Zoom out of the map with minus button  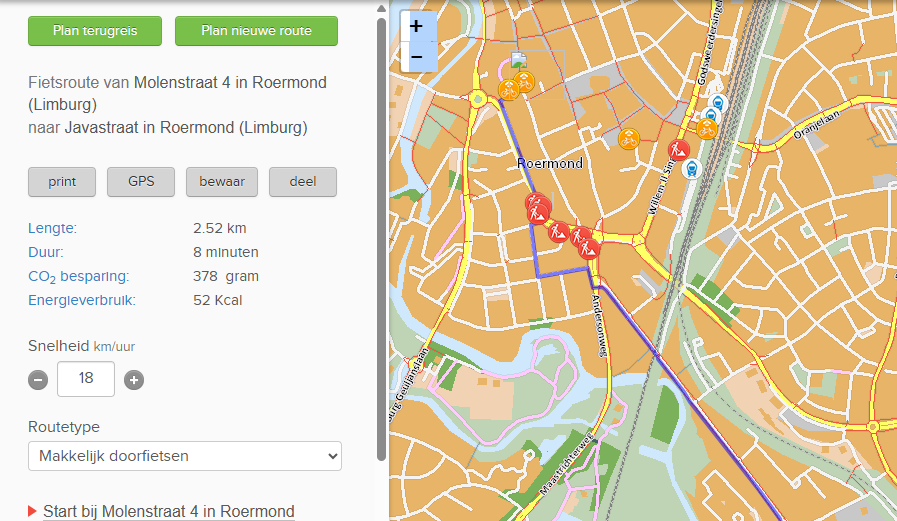tap(417, 57)
